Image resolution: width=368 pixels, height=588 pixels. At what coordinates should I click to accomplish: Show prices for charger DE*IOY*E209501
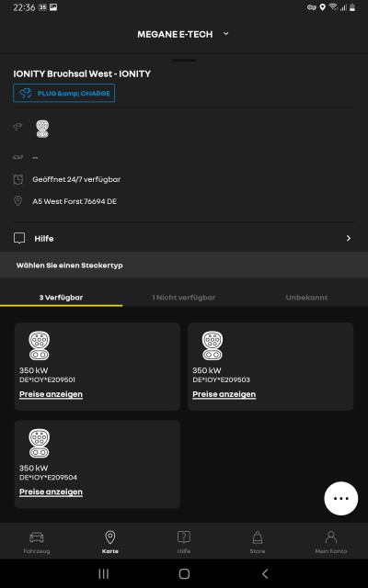click(51, 394)
